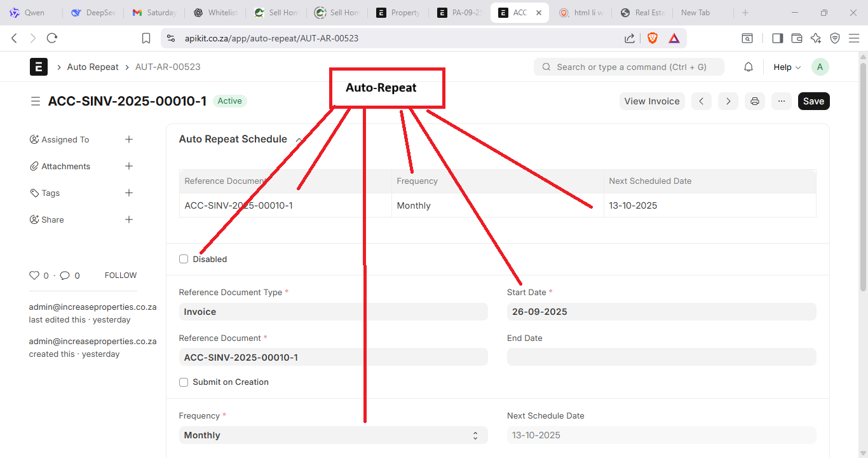Toggle sidebar with hamburger icon
Image resolution: width=868 pixels, height=458 pixels.
pyautogui.click(x=36, y=101)
